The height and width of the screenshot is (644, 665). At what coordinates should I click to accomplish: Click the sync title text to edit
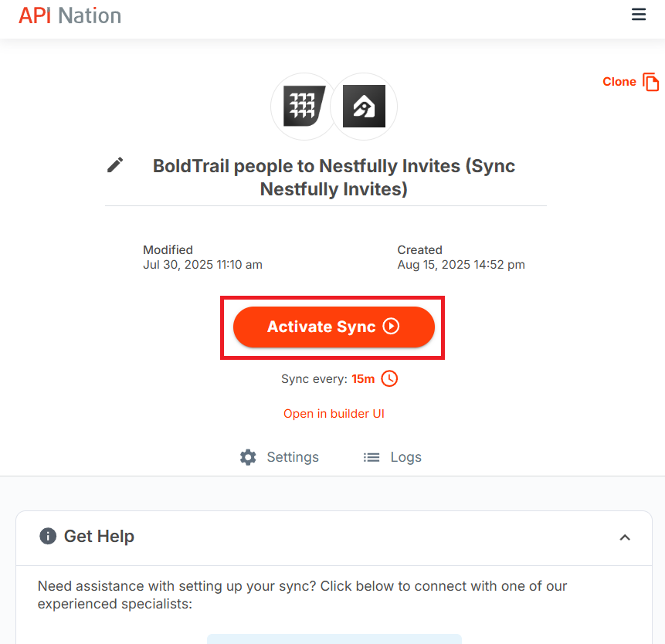(334, 178)
